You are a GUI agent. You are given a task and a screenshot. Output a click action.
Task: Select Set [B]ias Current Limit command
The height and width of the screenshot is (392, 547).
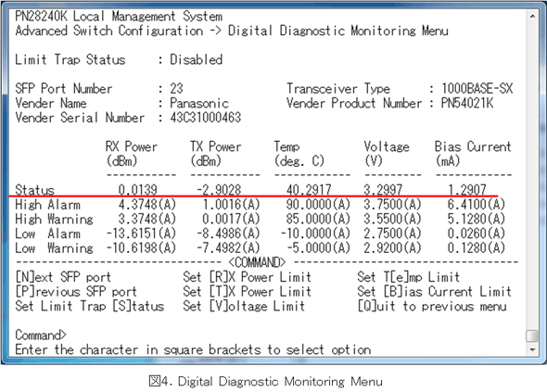(x=434, y=292)
